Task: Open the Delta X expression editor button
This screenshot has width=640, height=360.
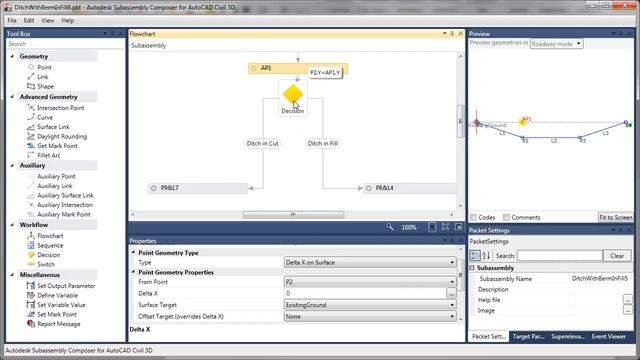Action: 451,293
